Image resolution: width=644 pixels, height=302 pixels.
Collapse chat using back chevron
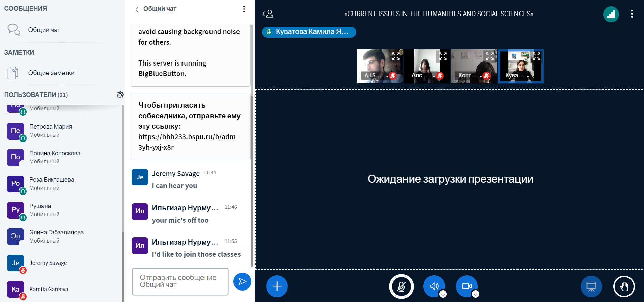[x=137, y=9]
